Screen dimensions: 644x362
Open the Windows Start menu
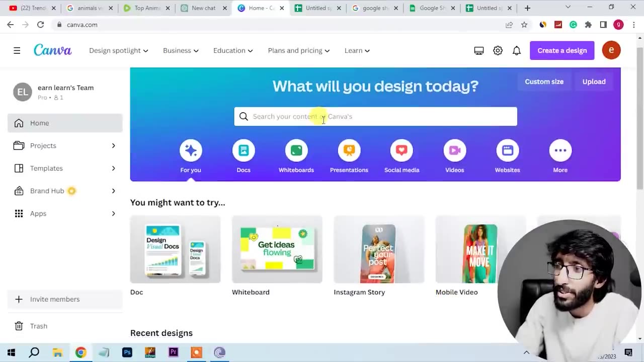(11, 352)
